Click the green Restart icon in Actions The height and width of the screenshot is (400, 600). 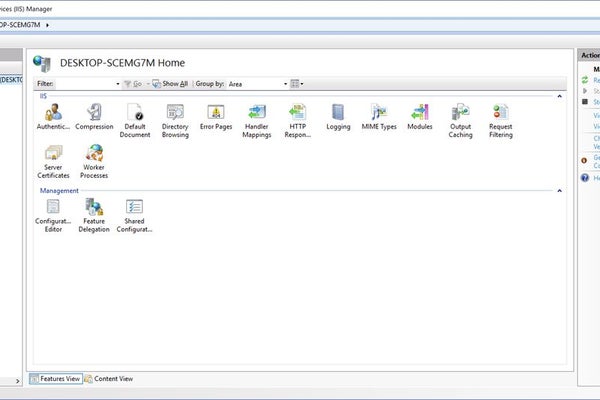pyautogui.click(x=585, y=80)
